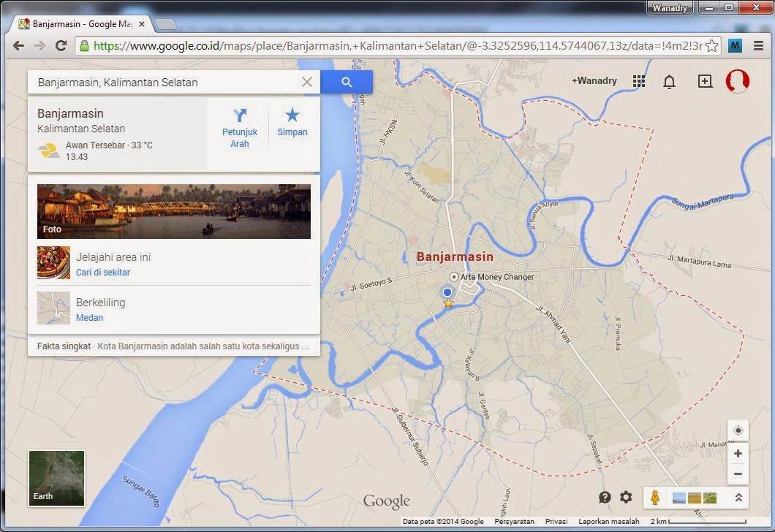Click the my-location compass icon
Image resolution: width=775 pixels, height=532 pixels.
[738, 430]
